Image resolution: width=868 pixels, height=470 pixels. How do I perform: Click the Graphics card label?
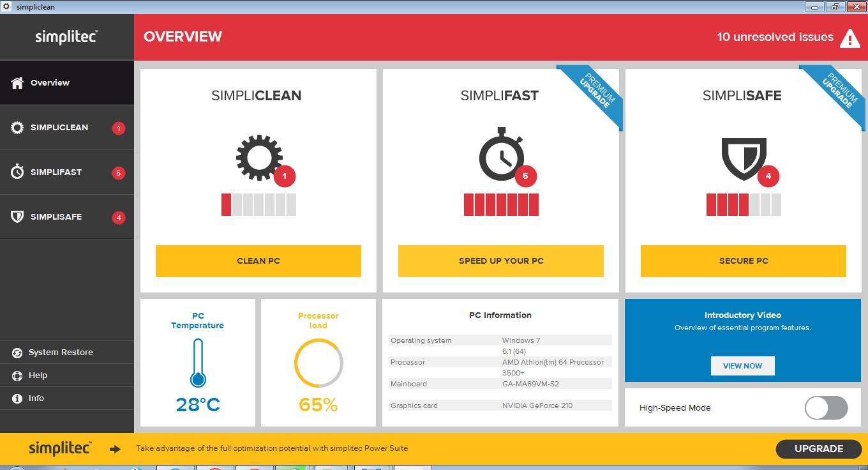tap(414, 406)
